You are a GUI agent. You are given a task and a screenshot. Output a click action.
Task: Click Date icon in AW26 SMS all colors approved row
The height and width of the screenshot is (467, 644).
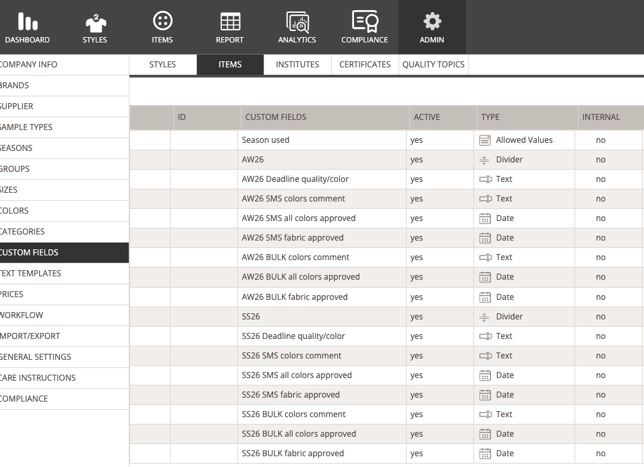[x=485, y=219]
